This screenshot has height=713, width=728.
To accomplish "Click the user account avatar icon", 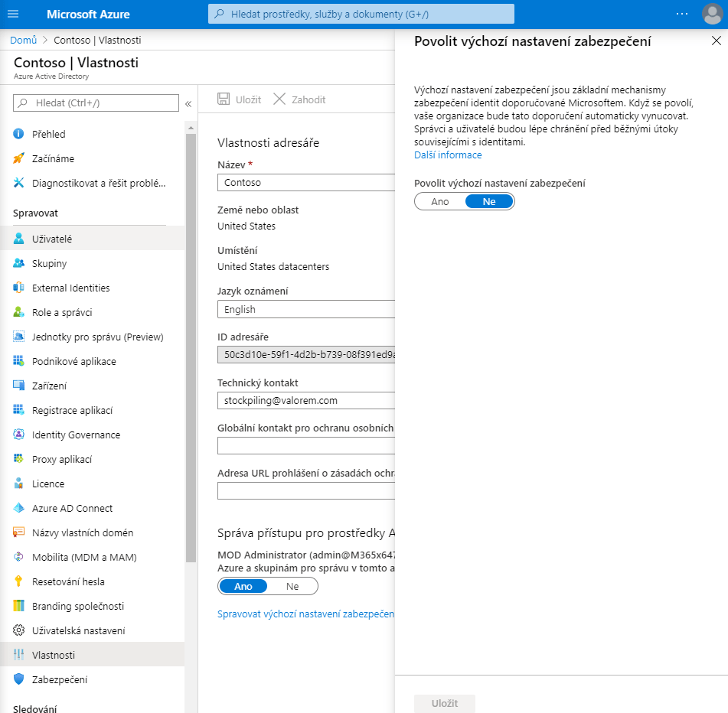I will tap(712, 15).
